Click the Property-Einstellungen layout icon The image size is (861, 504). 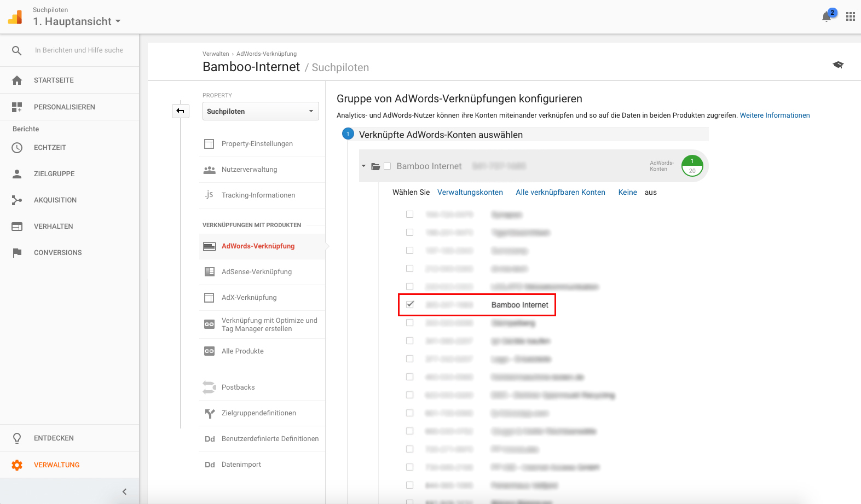coord(209,144)
